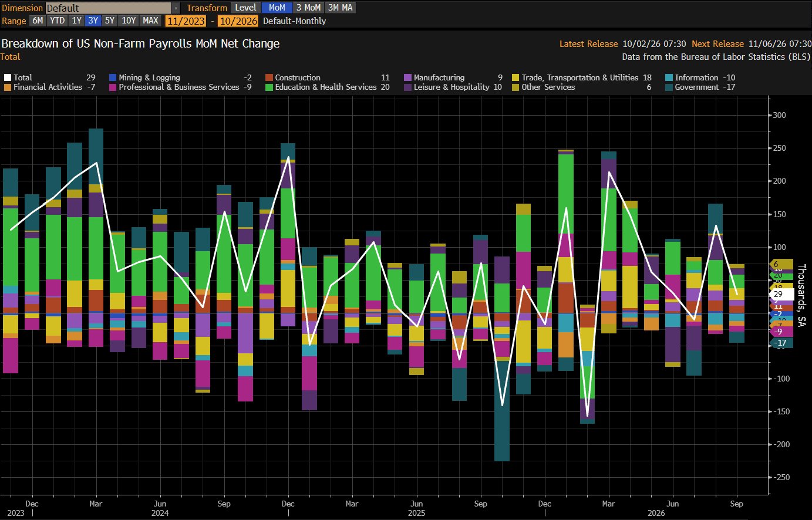Edit the start date 11/2023
The width and height of the screenshot is (812, 520).
(x=186, y=21)
